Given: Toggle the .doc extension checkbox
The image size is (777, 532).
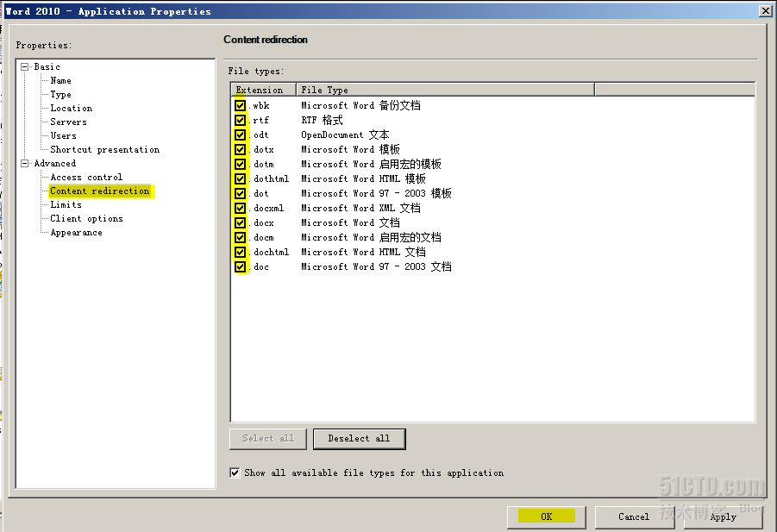Looking at the screenshot, I should click(241, 267).
